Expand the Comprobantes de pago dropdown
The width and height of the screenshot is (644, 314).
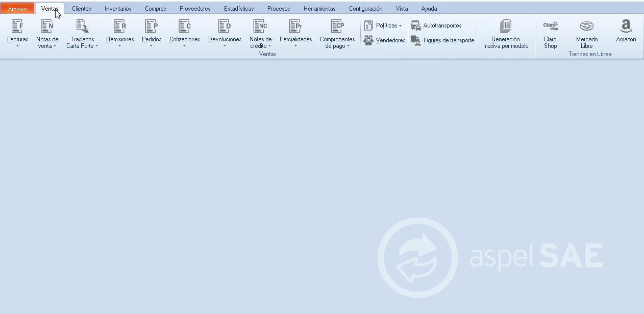(349, 46)
